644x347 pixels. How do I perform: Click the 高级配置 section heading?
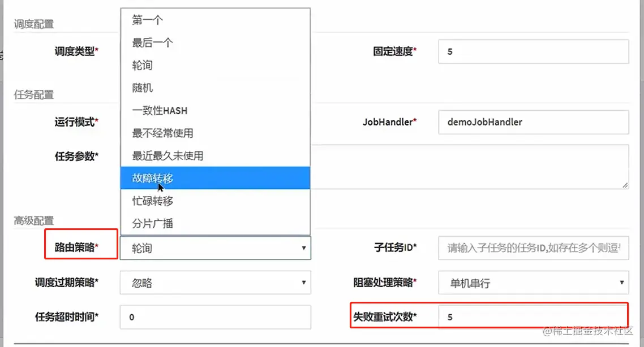tap(34, 220)
